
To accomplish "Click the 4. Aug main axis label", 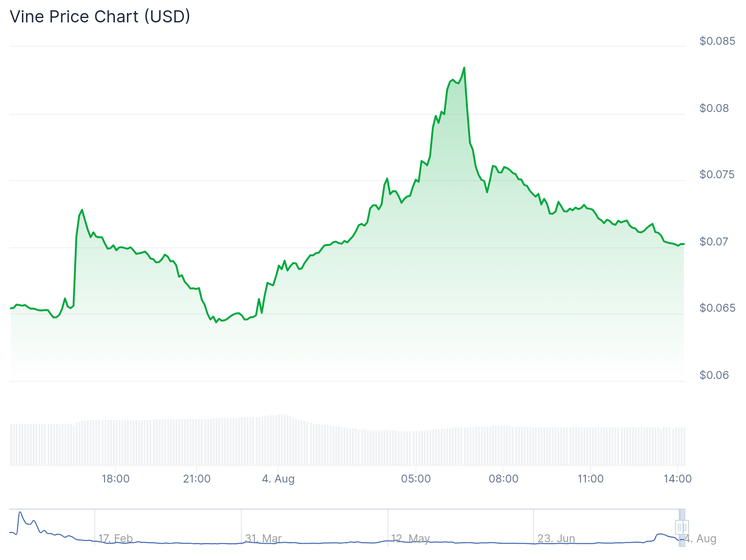I will [278, 479].
